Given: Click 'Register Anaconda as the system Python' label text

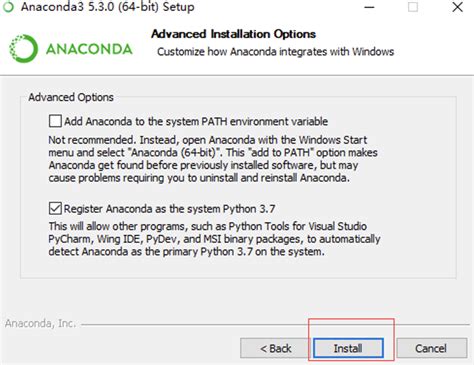Looking at the screenshot, I should [169, 209].
